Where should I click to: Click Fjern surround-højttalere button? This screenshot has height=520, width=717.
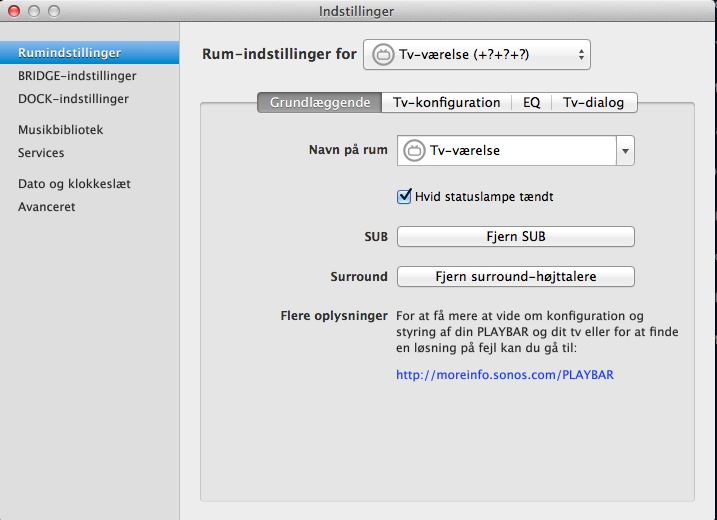[516, 276]
